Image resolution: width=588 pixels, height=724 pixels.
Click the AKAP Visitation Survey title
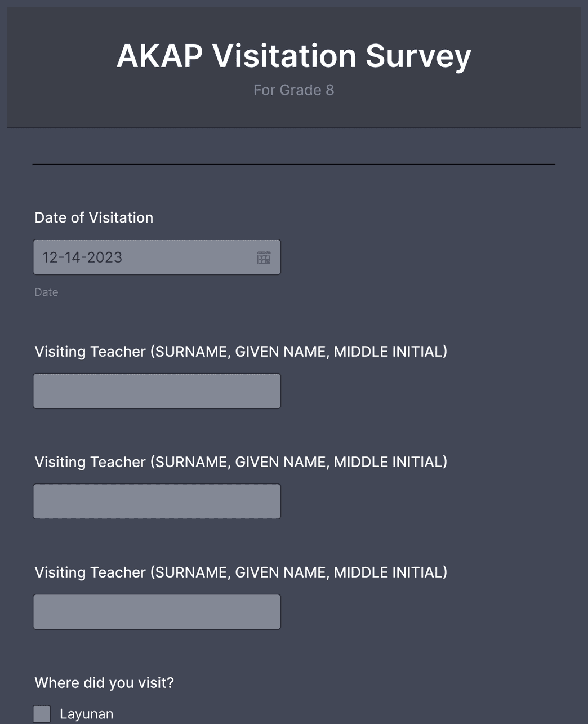293,55
